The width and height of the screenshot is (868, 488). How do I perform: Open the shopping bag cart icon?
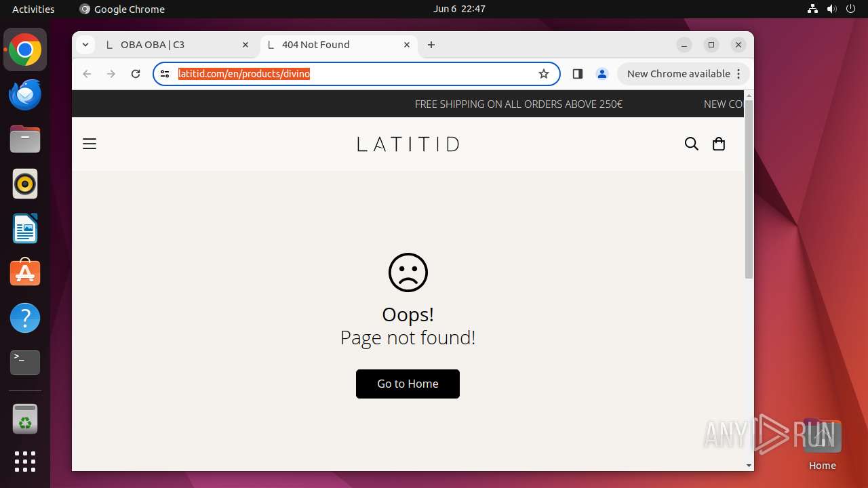[719, 144]
